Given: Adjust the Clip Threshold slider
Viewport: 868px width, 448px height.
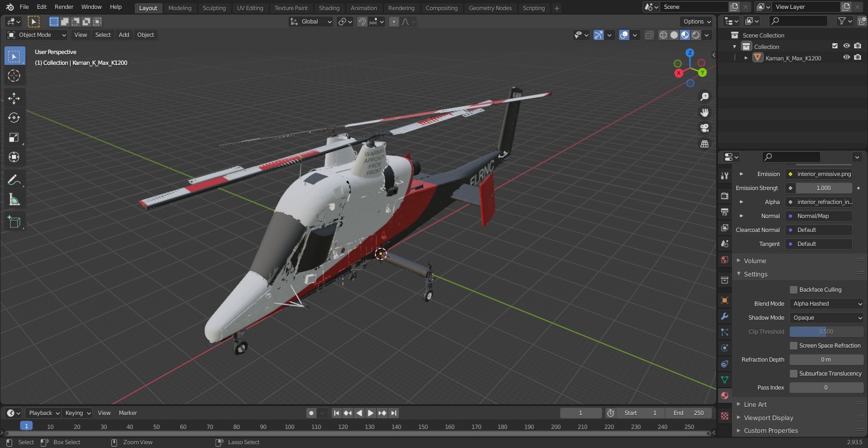Looking at the screenshot, I should (826, 332).
